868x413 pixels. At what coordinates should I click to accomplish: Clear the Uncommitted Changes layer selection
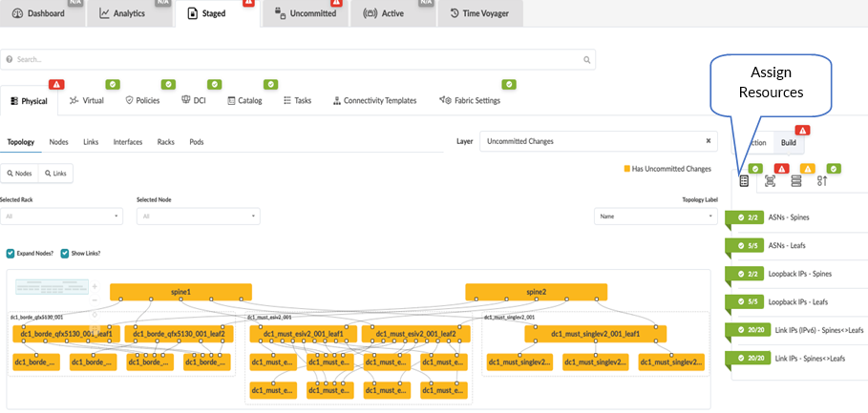(x=708, y=141)
